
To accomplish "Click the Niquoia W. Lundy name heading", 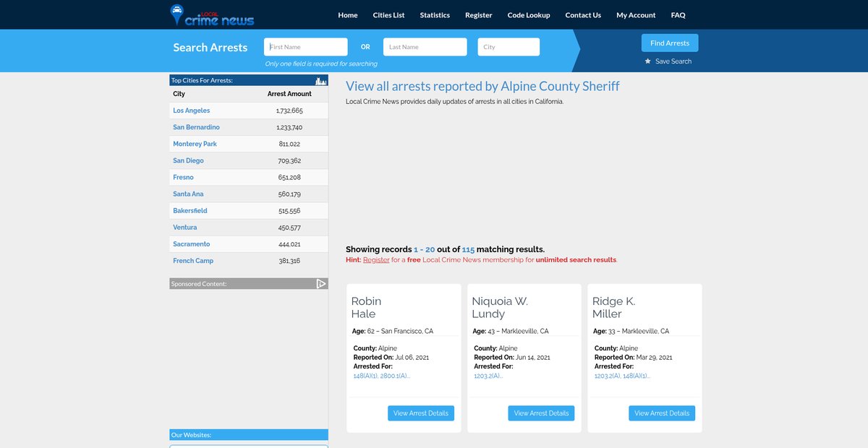I will [x=500, y=307].
